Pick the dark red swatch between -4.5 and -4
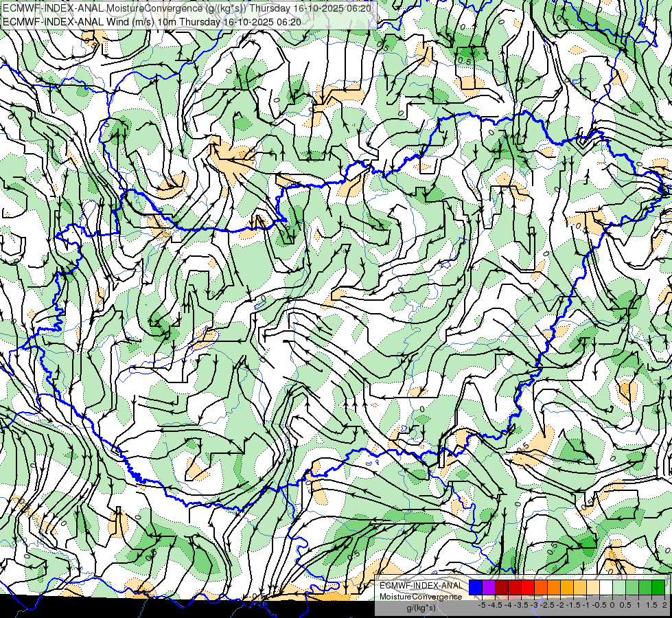Viewport: 672px width, 618px height. pos(502,588)
